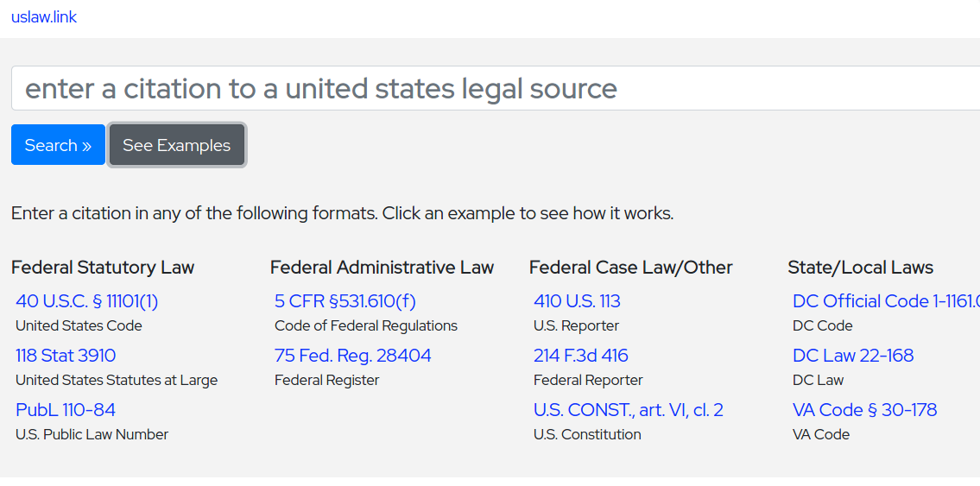The width and height of the screenshot is (980, 486).
Task: Click the "Enter a citation" instruction text
Action: click(x=342, y=213)
